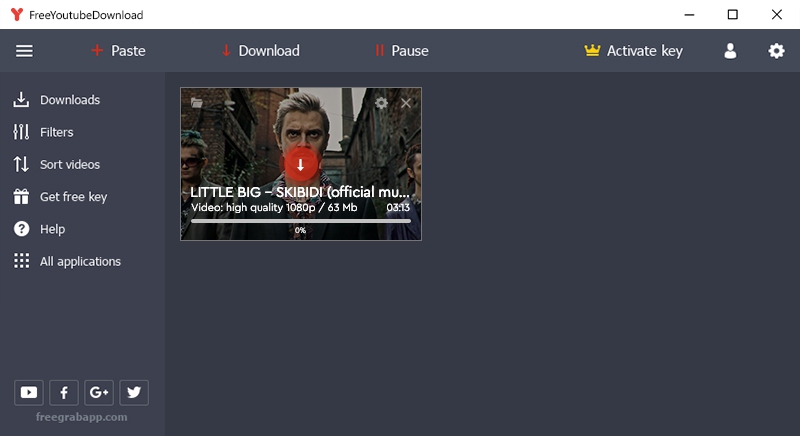Open settings gear in top toolbar
The image size is (800, 436).
coord(776,50)
